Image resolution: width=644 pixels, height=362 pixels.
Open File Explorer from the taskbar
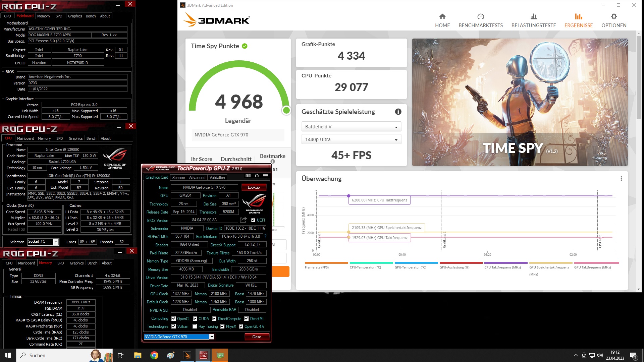[138, 355]
